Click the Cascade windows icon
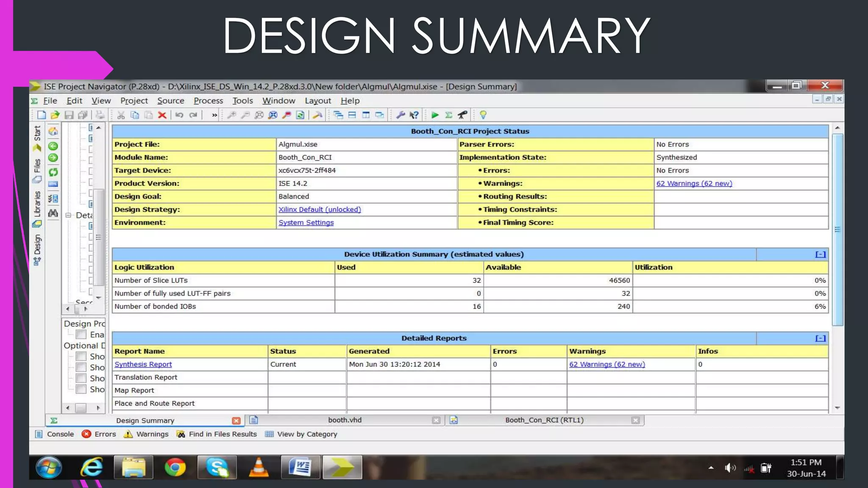Image resolution: width=868 pixels, height=488 pixels. pyautogui.click(x=338, y=115)
